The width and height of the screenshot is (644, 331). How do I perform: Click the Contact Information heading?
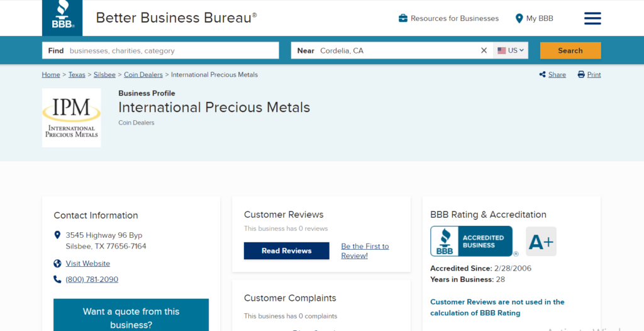[96, 215]
